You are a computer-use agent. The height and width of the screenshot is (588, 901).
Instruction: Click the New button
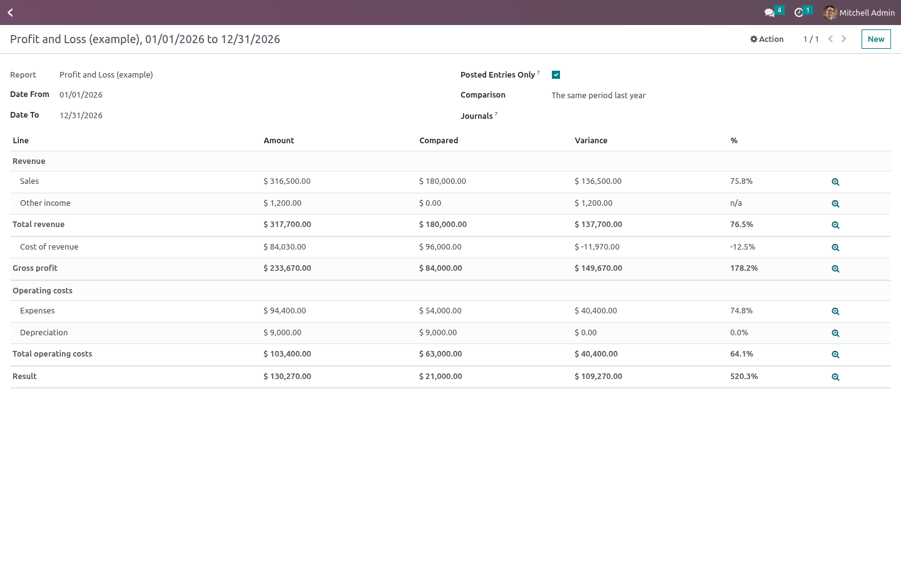click(876, 39)
